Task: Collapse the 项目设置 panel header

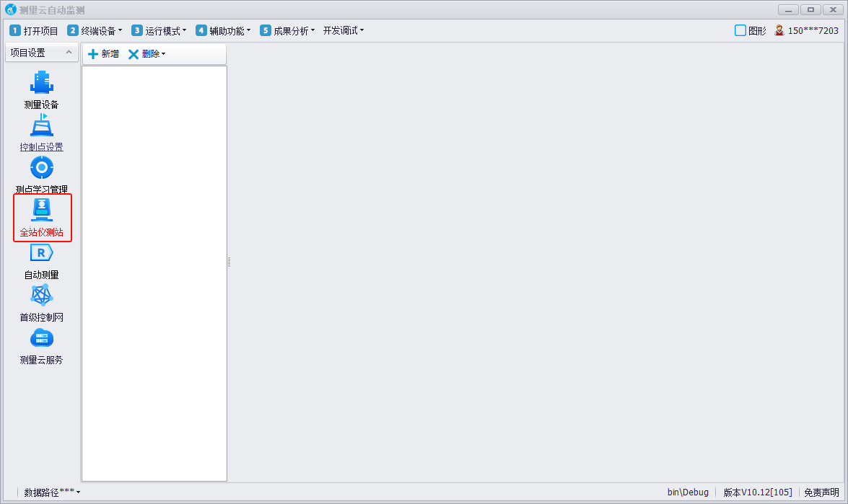Action: (x=68, y=53)
